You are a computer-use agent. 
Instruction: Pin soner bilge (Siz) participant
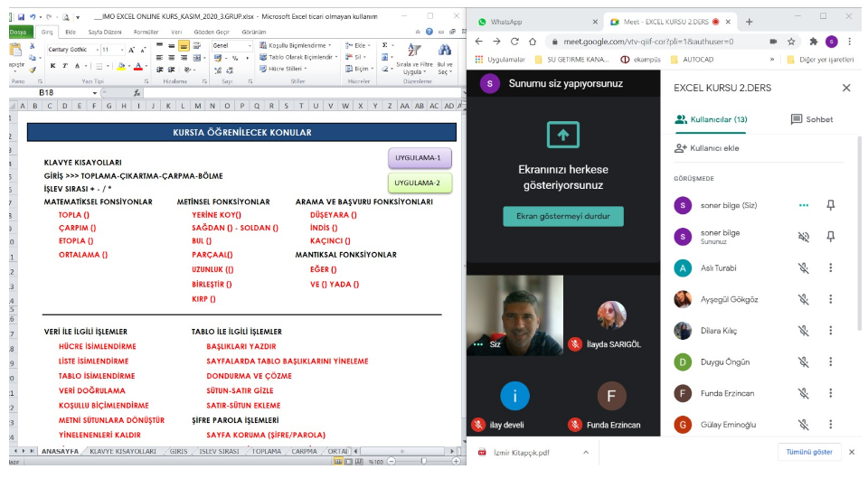(x=830, y=205)
